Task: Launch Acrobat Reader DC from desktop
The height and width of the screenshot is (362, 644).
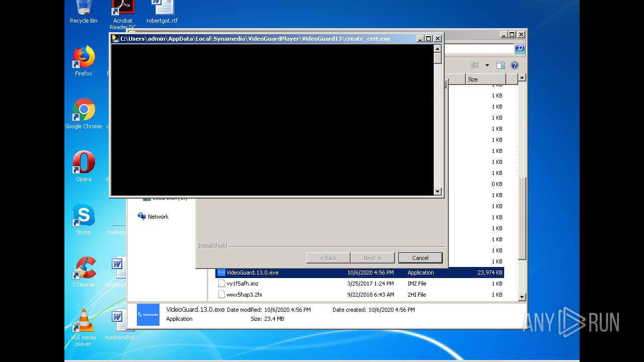Action: tap(123, 14)
